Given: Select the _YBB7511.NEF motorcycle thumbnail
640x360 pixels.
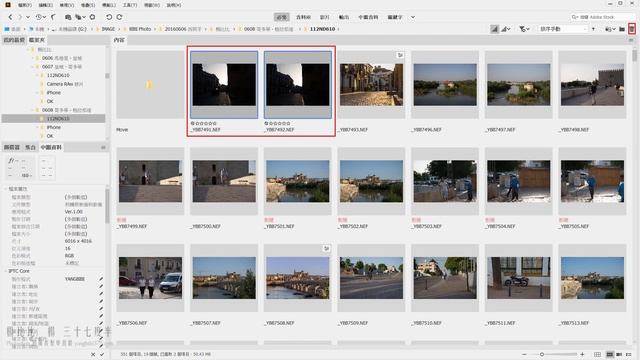Looking at the screenshot, I should click(518, 278).
